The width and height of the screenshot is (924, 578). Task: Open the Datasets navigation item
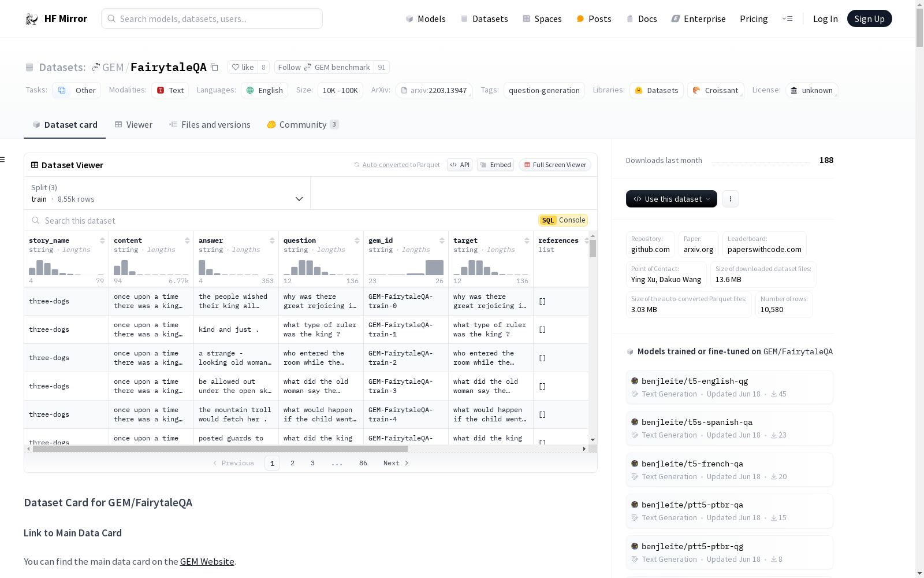click(484, 18)
